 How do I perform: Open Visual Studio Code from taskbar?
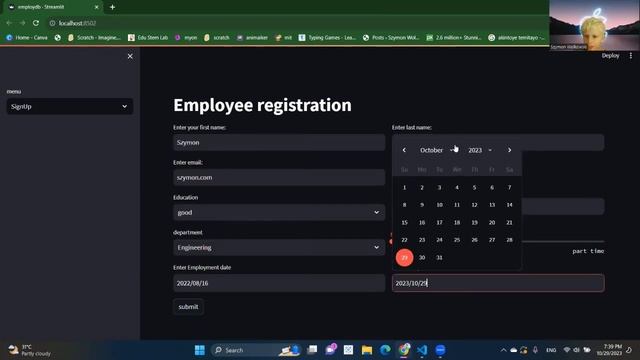tap(422, 350)
